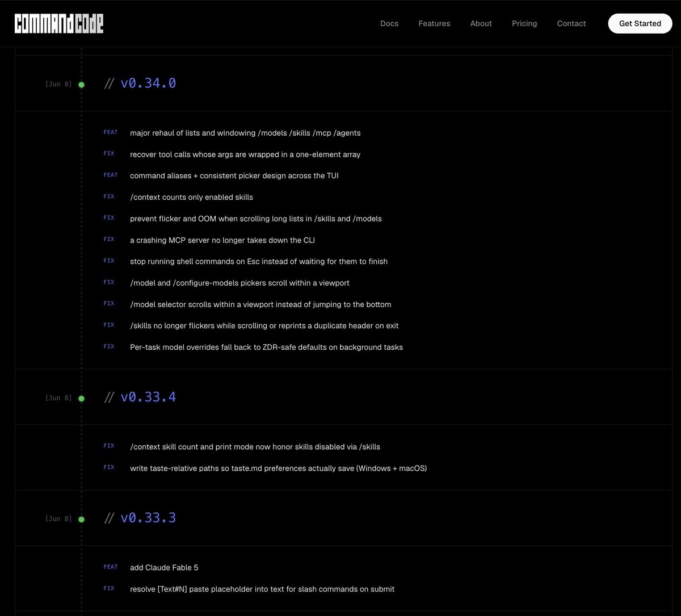Click '/model and /configure-models pickers scroll' entry
681x616 pixels.
tap(239, 283)
